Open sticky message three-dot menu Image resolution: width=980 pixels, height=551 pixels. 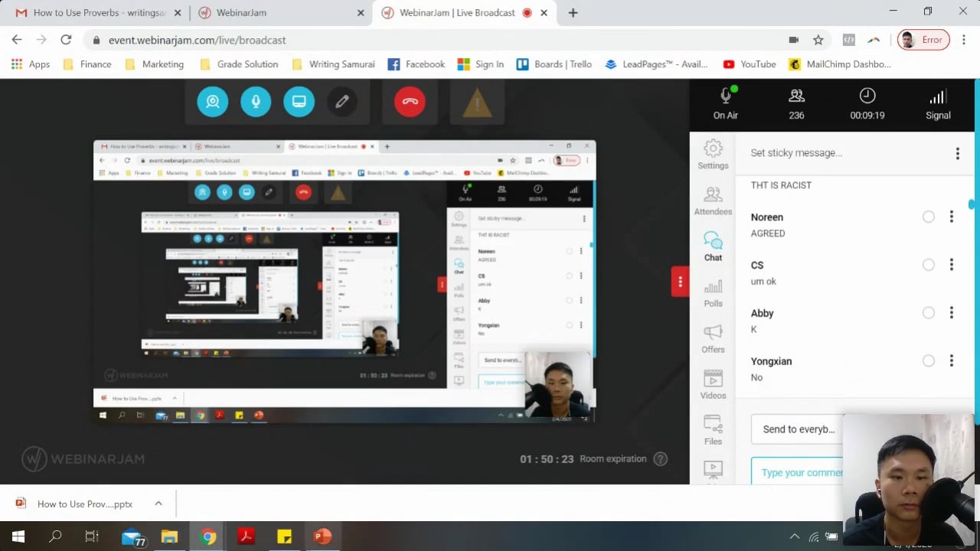tap(957, 154)
